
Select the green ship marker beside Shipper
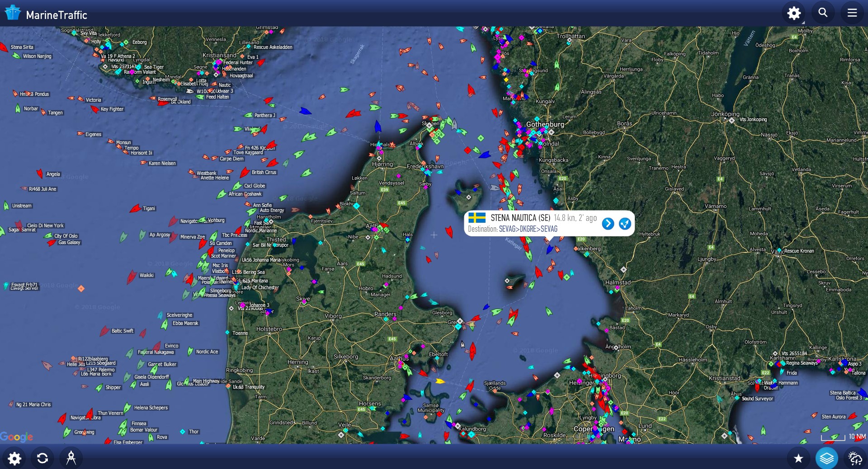[x=99, y=388]
